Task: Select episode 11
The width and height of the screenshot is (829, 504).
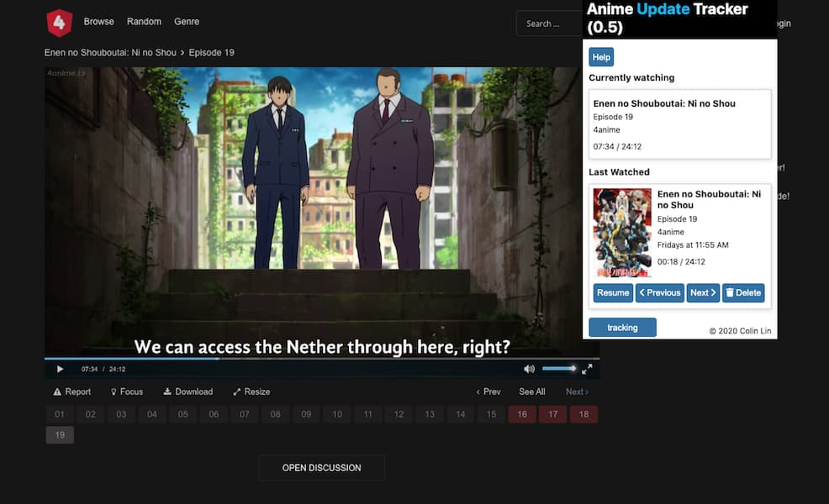Action: [368, 414]
